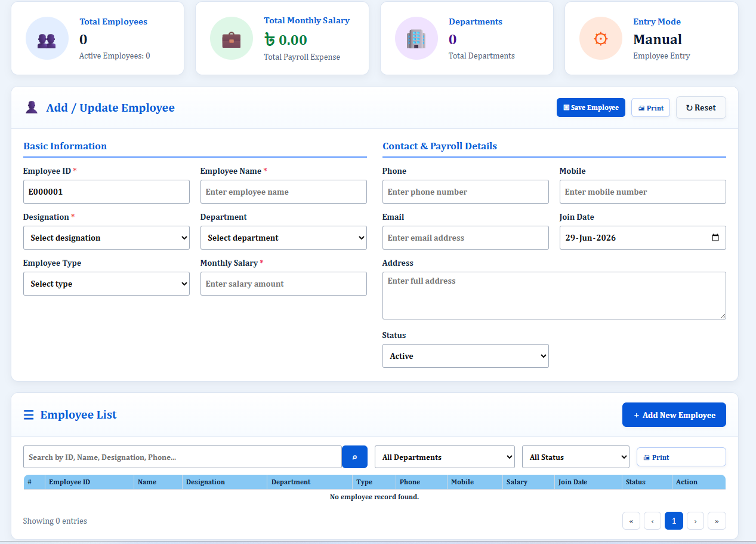Click the Phone number input field
756x544 pixels.
pyautogui.click(x=465, y=192)
